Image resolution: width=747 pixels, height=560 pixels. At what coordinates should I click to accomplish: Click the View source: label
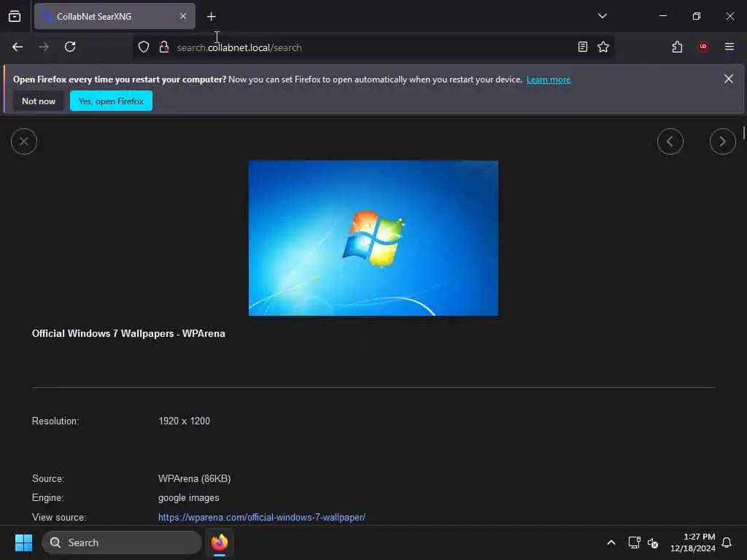tap(59, 517)
